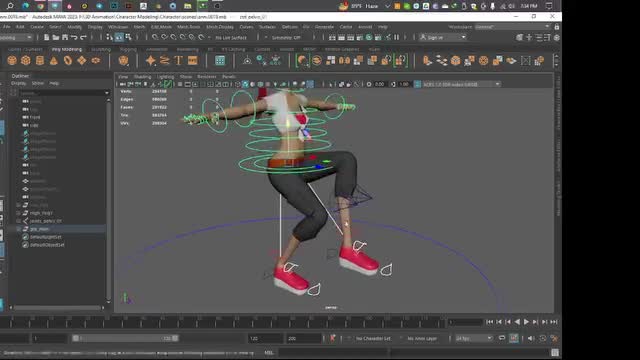This screenshot has height=360, width=640.
Task: Play the animation forward
Action: tap(526, 322)
